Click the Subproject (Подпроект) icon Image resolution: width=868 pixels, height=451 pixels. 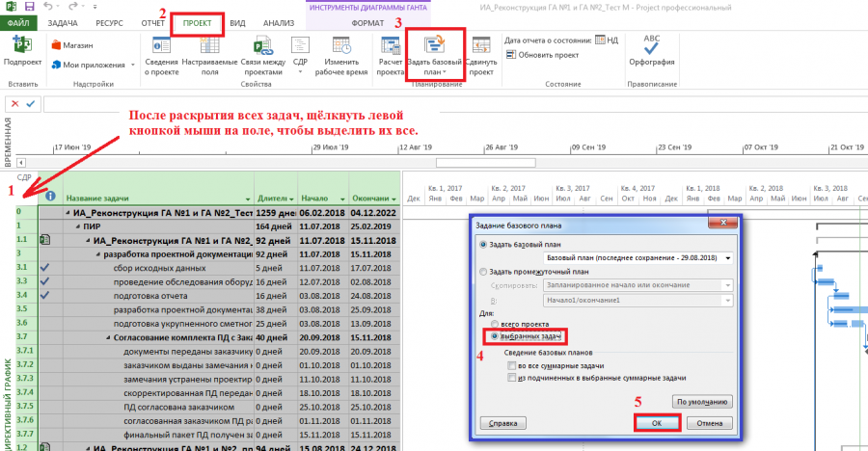[x=22, y=45]
